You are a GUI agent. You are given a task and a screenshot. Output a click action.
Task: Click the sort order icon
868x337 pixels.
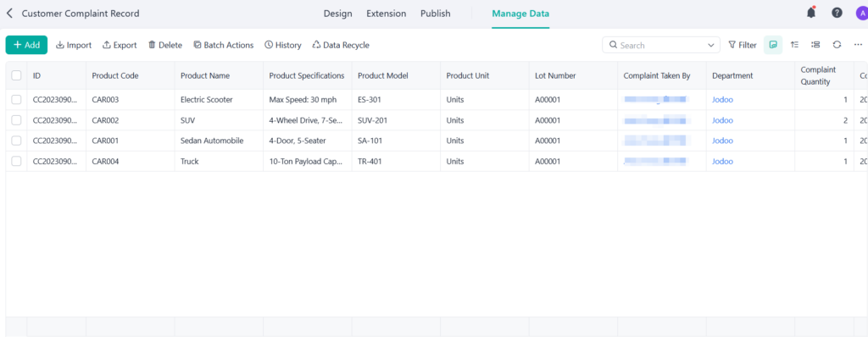pyautogui.click(x=794, y=45)
